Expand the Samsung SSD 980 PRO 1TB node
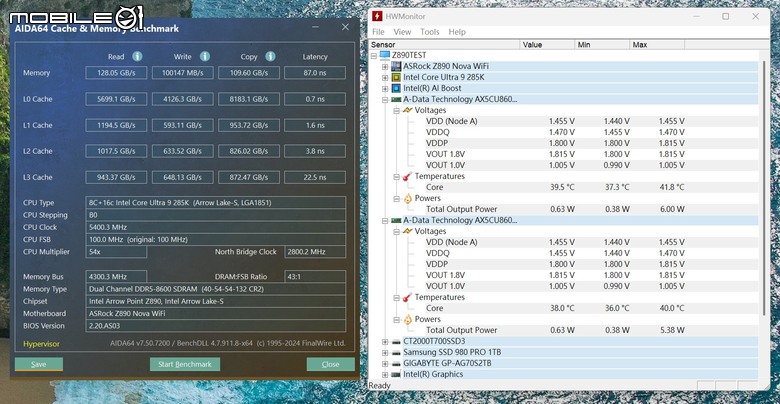Screen dimensions: 780x404 tap(385, 353)
